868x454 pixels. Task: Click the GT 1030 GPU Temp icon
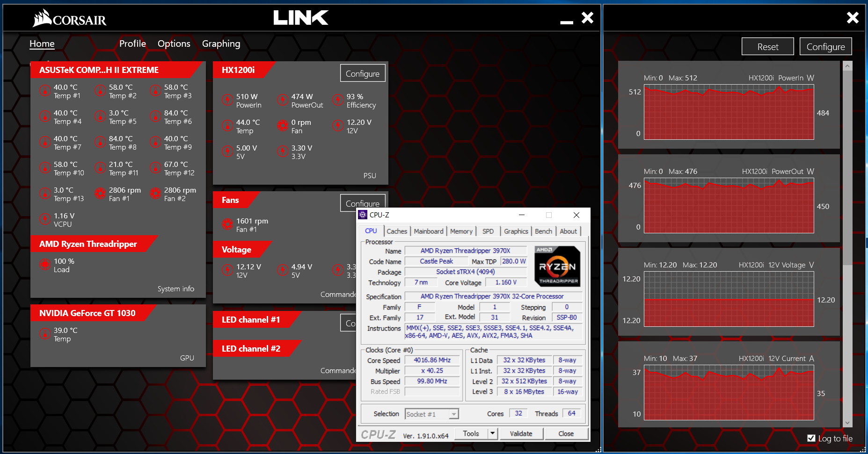[x=45, y=334]
